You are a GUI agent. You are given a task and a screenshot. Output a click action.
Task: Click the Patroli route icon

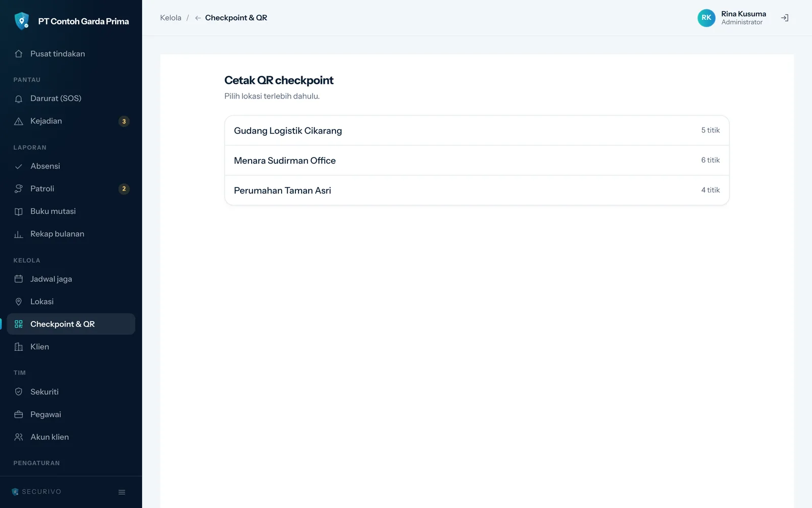point(19,189)
